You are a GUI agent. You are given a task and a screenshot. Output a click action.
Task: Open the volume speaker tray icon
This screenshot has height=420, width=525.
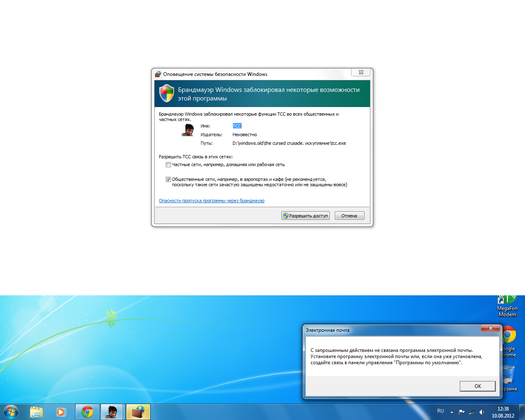pyautogui.click(x=482, y=412)
